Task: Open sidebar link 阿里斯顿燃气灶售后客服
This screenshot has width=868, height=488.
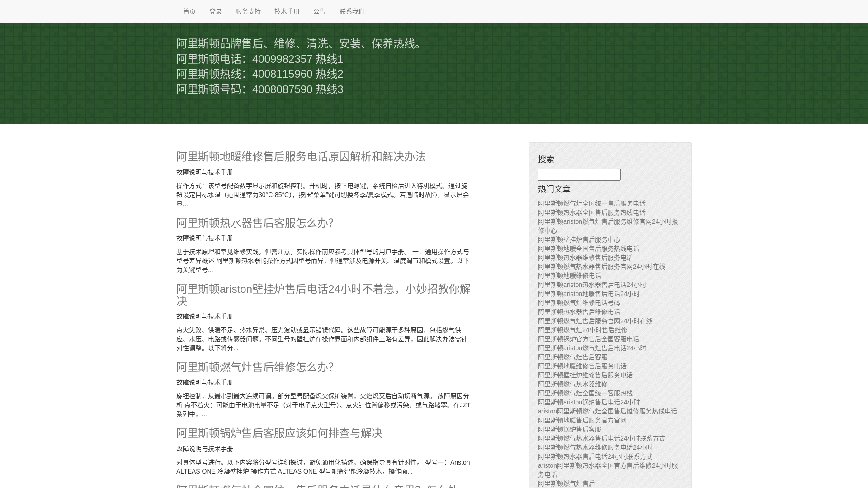Action: click(x=573, y=357)
